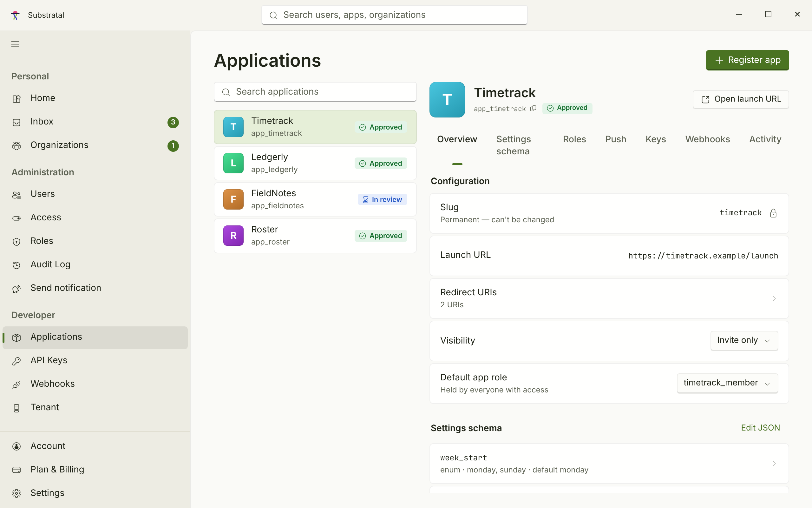Go to Organizations in the sidebar
The height and width of the screenshot is (508, 812).
coord(95,145)
